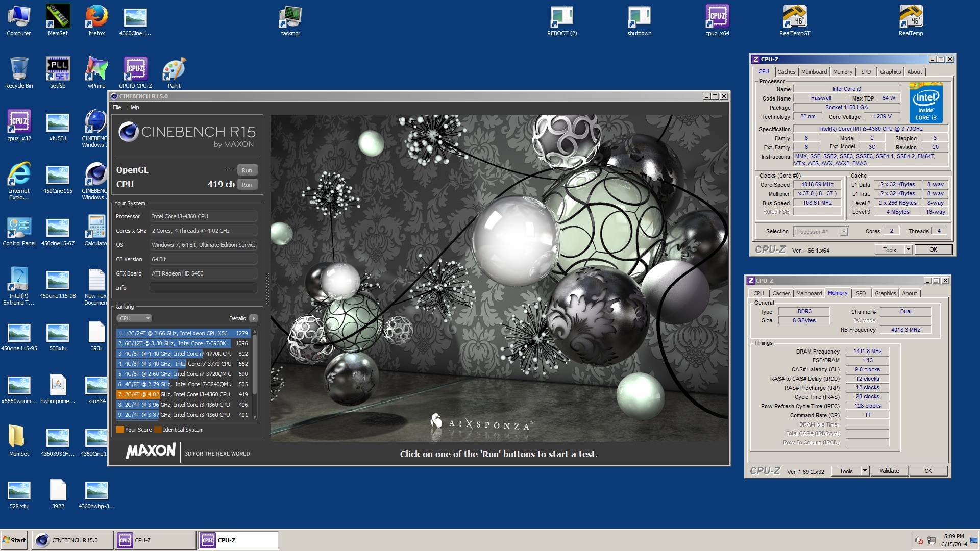Image resolution: width=980 pixels, height=551 pixels.
Task: Open Graphics tab in top CPU-Z window
Action: pos(890,72)
